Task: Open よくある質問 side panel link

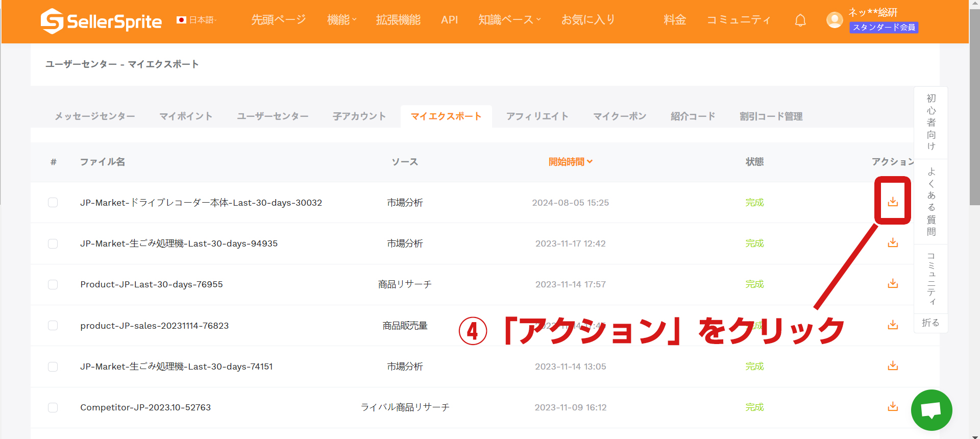Action: 931,202
